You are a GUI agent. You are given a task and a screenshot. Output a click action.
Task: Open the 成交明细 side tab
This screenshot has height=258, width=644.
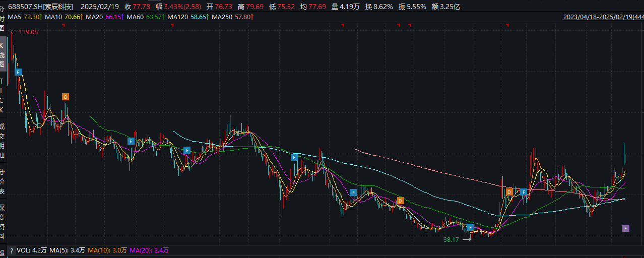(3, 141)
